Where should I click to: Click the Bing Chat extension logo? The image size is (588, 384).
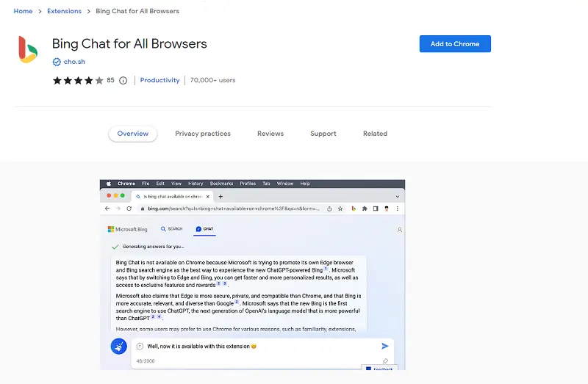point(28,49)
